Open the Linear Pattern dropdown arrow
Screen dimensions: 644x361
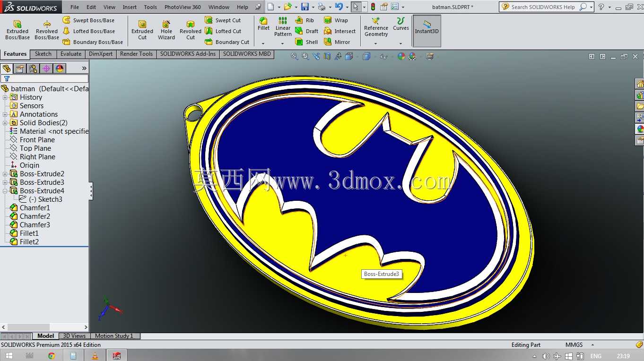coord(282,43)
